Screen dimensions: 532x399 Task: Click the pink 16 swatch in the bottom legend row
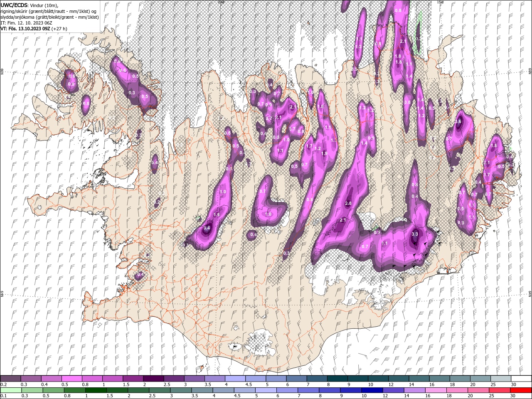point(436,390)
